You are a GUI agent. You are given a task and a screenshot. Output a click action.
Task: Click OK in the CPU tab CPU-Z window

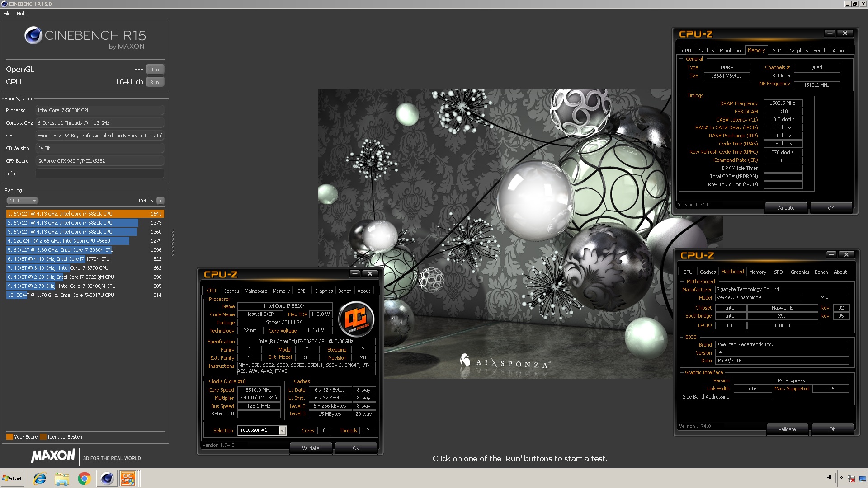tap(356, 448)
